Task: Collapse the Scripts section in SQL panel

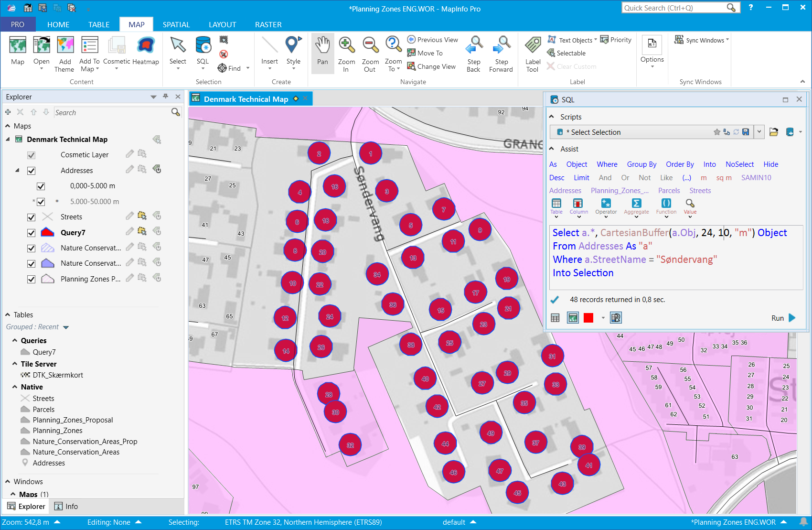Action: coord(552,117)
